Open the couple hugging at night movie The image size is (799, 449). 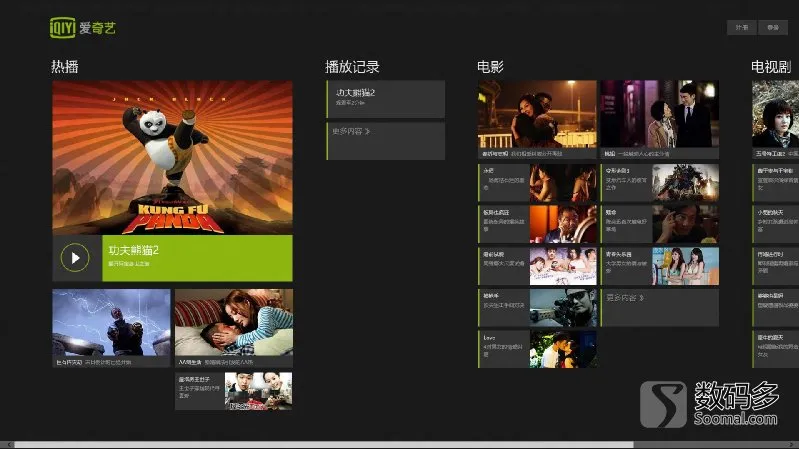(537, 119)
